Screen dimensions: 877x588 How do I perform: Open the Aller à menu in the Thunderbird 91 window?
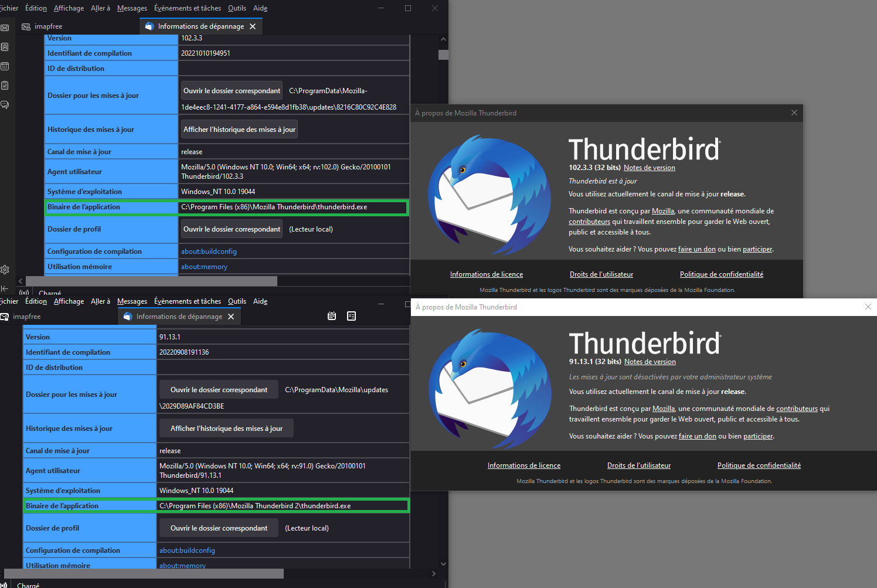(x=100, y=301)
